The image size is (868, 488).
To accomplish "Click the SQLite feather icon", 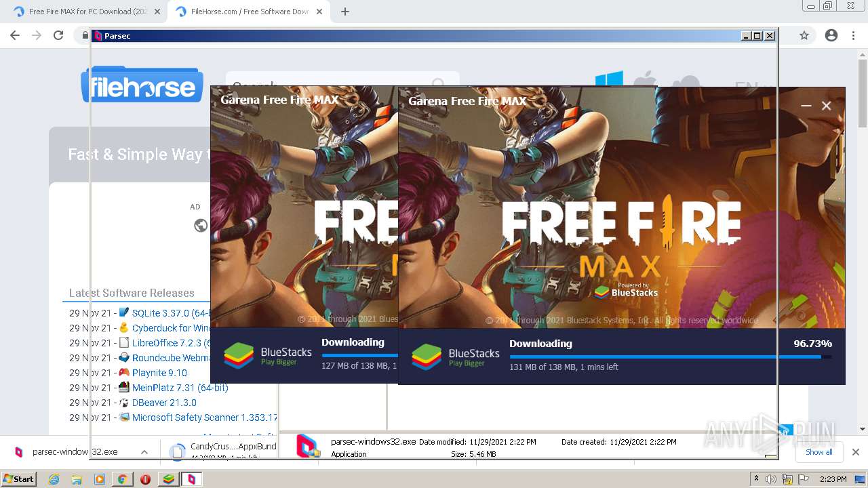I will coord(124,312).
